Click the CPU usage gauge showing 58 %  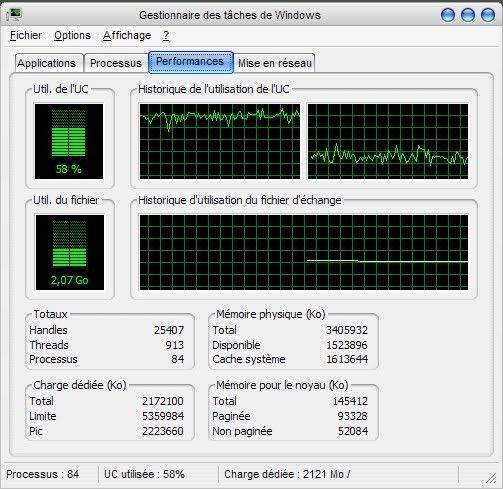[69, 141]
